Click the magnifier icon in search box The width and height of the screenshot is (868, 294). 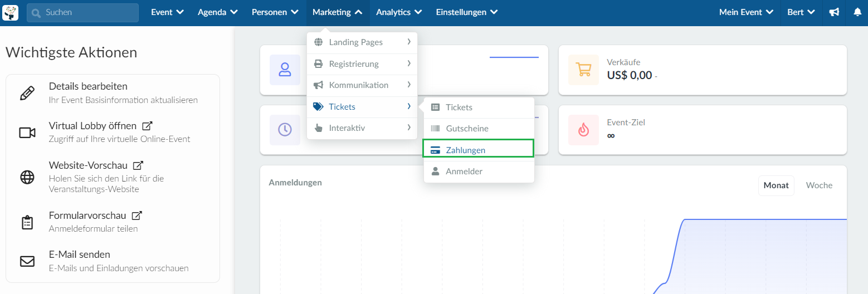tap(37, 12)
